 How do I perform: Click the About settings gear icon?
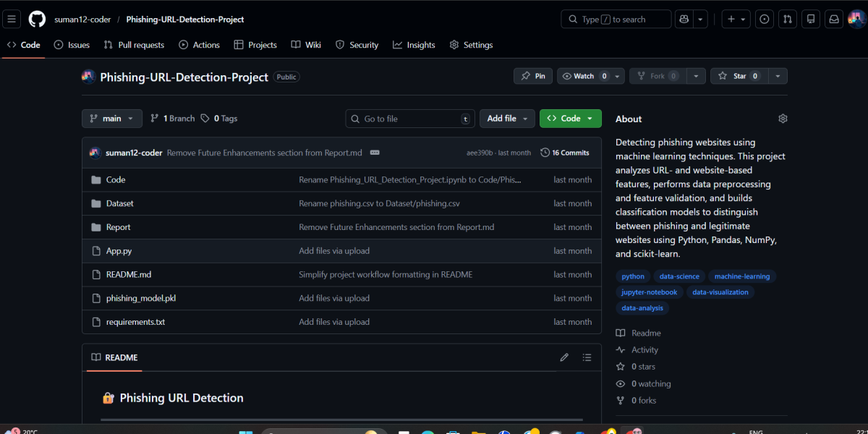point(782,119)
